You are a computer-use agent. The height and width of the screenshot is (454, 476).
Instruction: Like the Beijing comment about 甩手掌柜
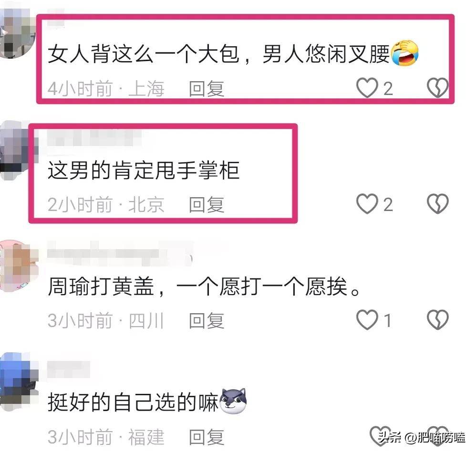367,203
